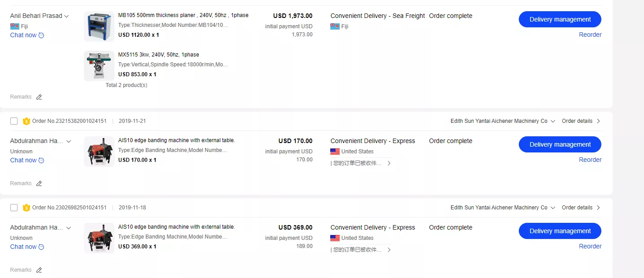Click remarks pencil icon for USD 170 order
This screenshot has width=644, height=278.
39,183
